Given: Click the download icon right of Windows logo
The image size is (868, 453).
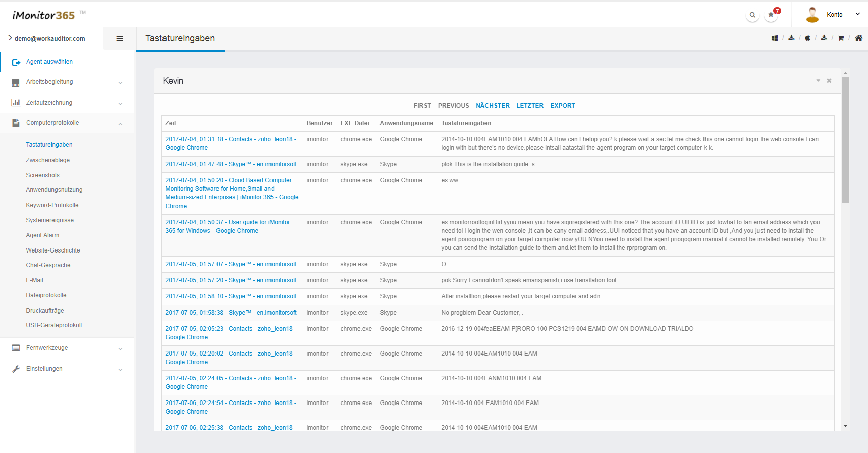Looking at the screenshot, I should point(791,38).
